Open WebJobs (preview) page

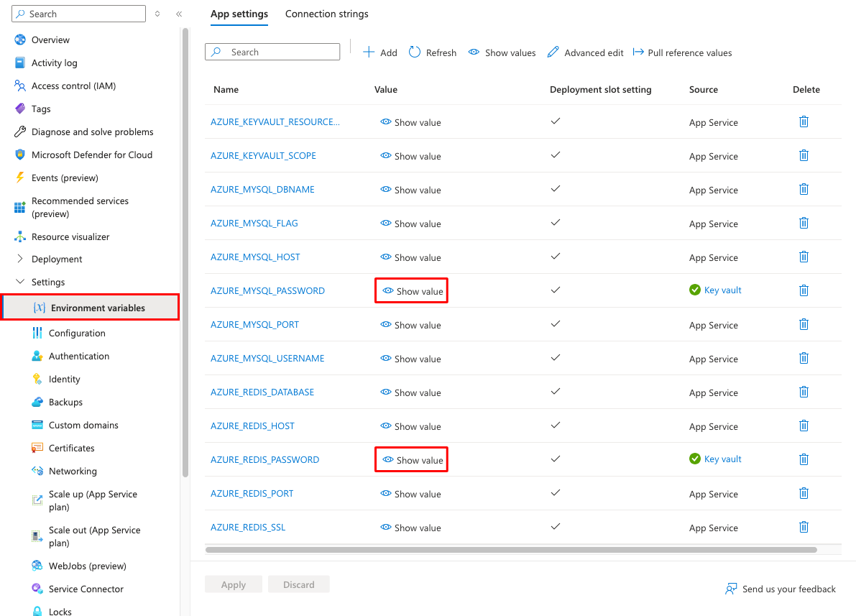(x=88, y=566)
